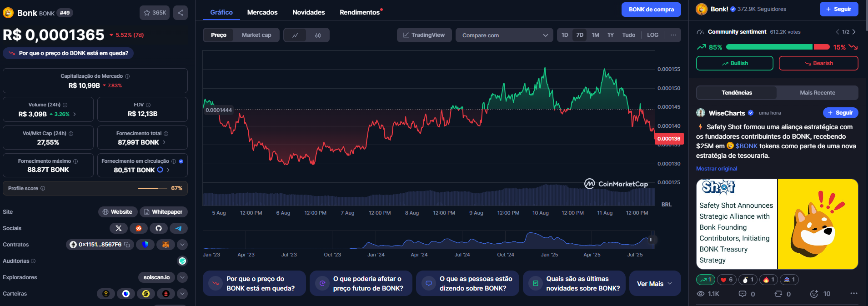The width and height of the screenshot is (868, 306).
Task: Click the bullish arrow reaction on the post
Action: [x=706, y=280]
